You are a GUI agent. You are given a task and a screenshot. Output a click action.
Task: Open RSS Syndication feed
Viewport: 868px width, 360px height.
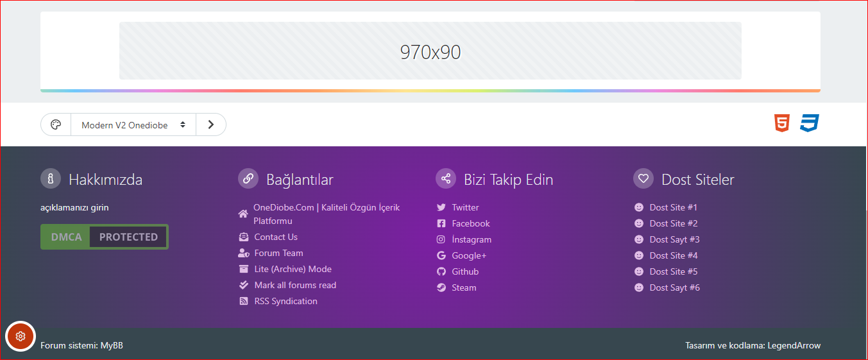click(285, 301)
